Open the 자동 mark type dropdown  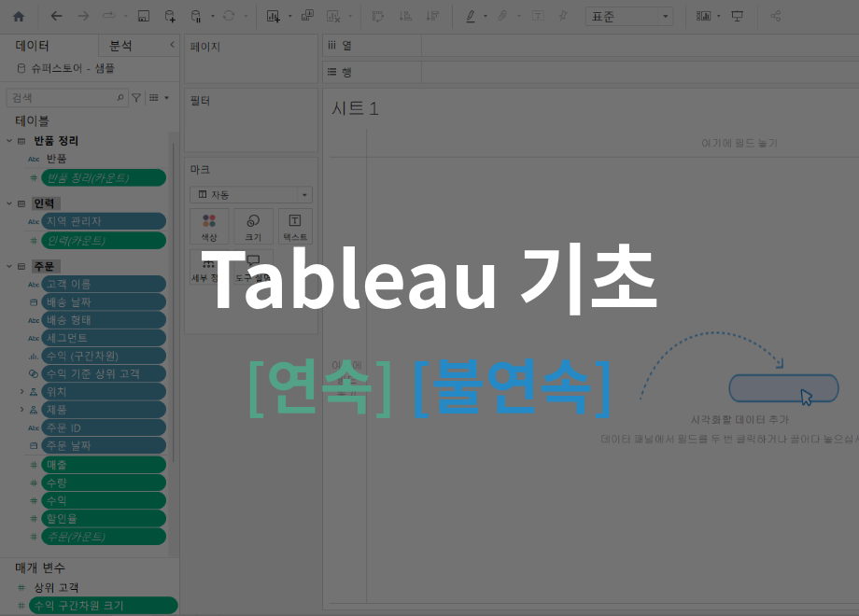pos(251,195)
